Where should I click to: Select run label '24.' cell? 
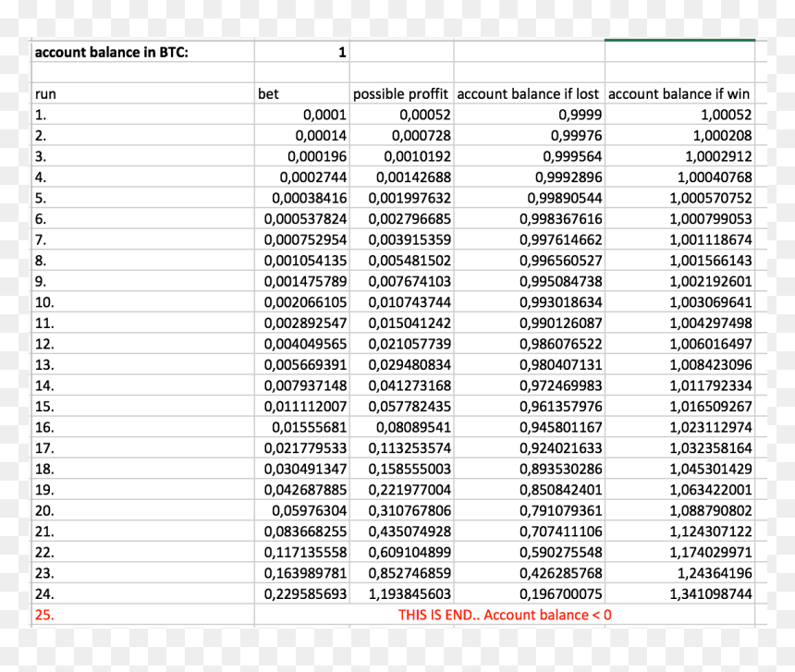coord(143,593)
